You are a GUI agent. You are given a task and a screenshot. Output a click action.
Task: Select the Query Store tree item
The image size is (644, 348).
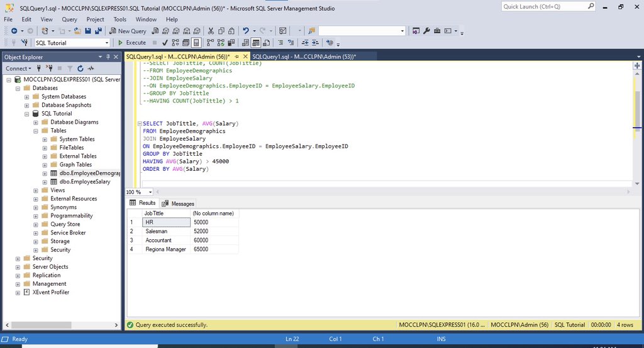(x=65, y=224)
